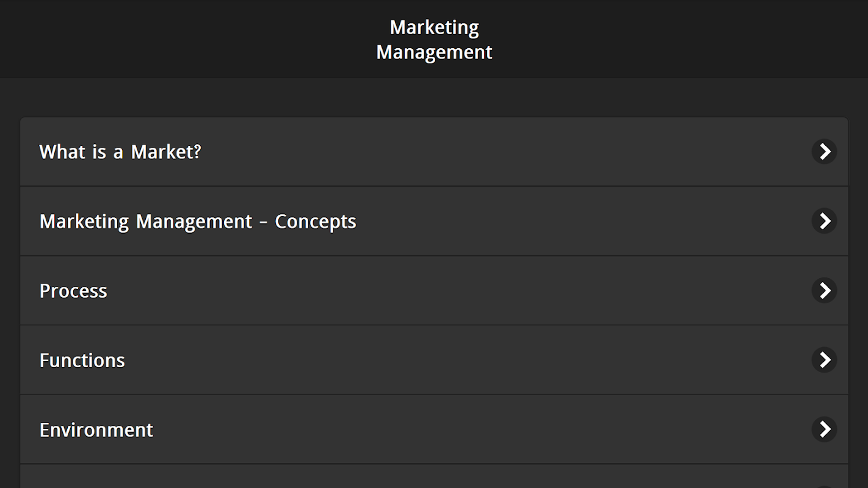868x488 pixels.
Task: Go to the Environment section text
Action: click(96, 430)
